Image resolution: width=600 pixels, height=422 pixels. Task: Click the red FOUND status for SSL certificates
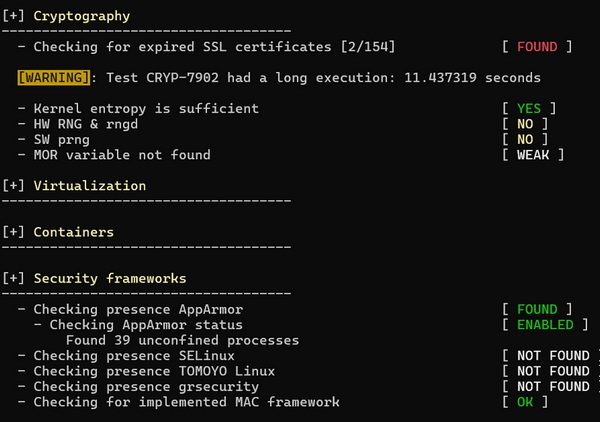tap(537, 47)
